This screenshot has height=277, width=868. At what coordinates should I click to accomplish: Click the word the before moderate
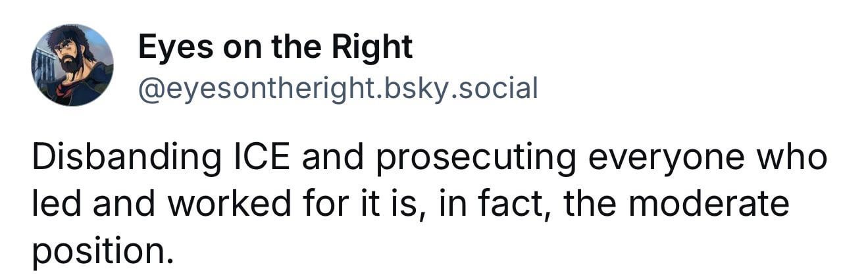(587, 203)
